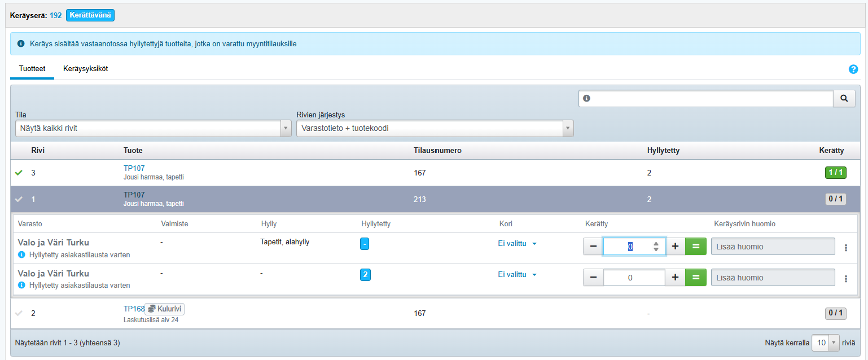The height and width of the screenshot is (360, 868).
Task: Click minus button on second warehouse row
Action: pyautogui.click(x=593, y=278)
